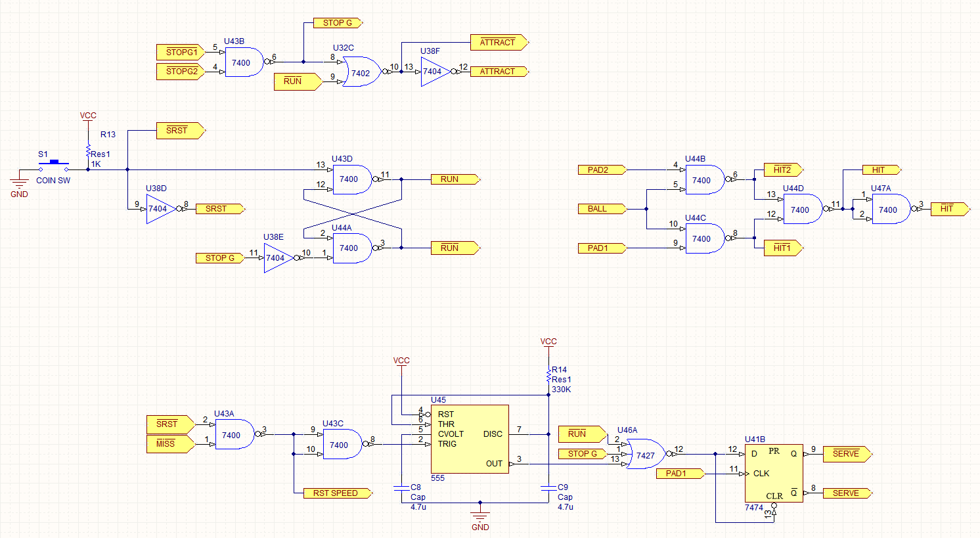The image size is (980, 538).
Task: Click the 1K value under R13
Action: pyautogui.click(x=96, y=164)
